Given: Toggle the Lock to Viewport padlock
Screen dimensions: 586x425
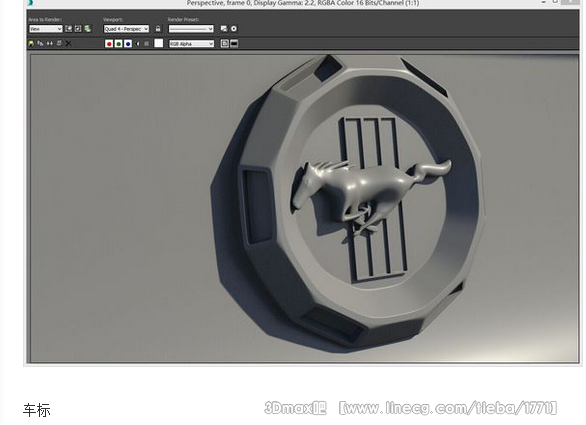Looking at the screenshot, I should point(158,28).
